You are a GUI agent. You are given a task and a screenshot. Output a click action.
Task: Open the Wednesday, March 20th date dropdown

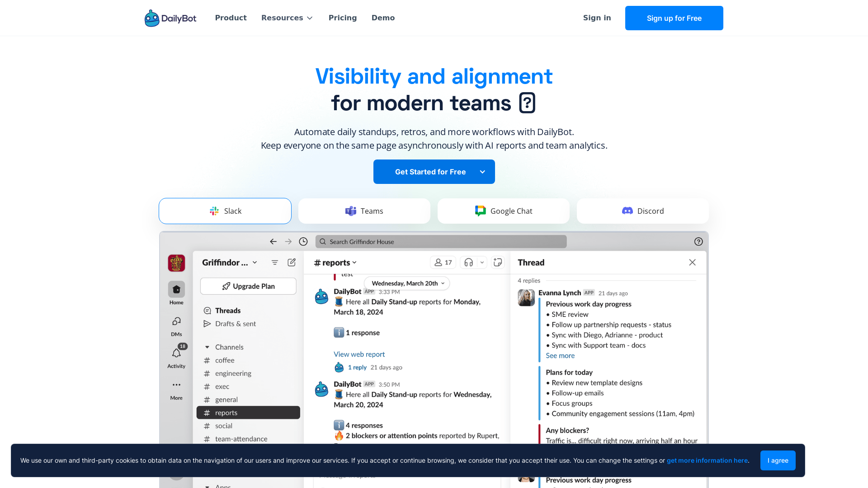pos(407,283)
